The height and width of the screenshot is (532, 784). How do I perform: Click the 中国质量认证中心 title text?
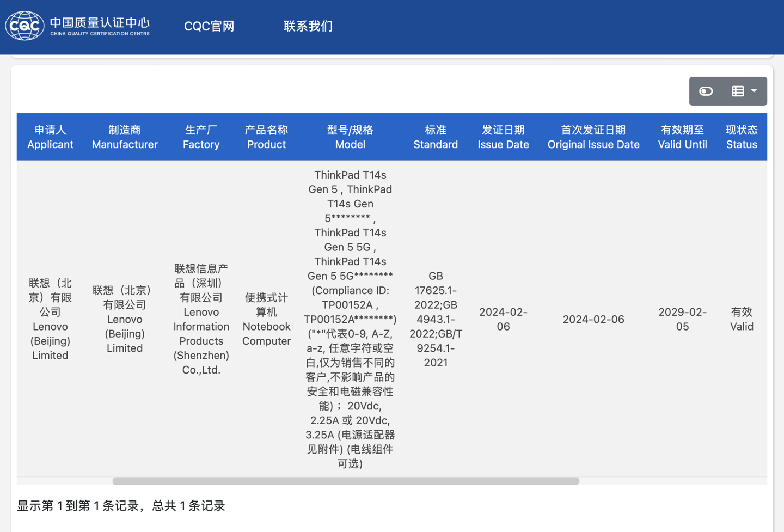point(100,23)
